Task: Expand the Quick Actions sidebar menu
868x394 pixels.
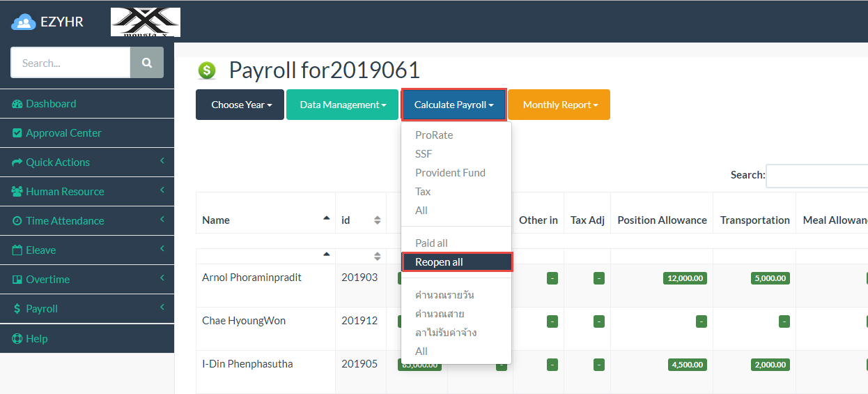Action: (x=58, y=162)
